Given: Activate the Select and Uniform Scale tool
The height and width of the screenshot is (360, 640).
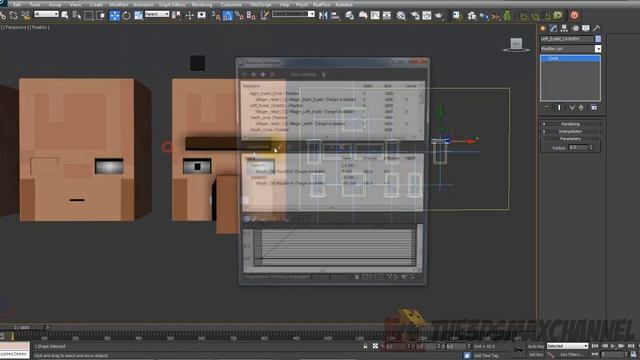Looking at the screenshot, I should 138,16.
